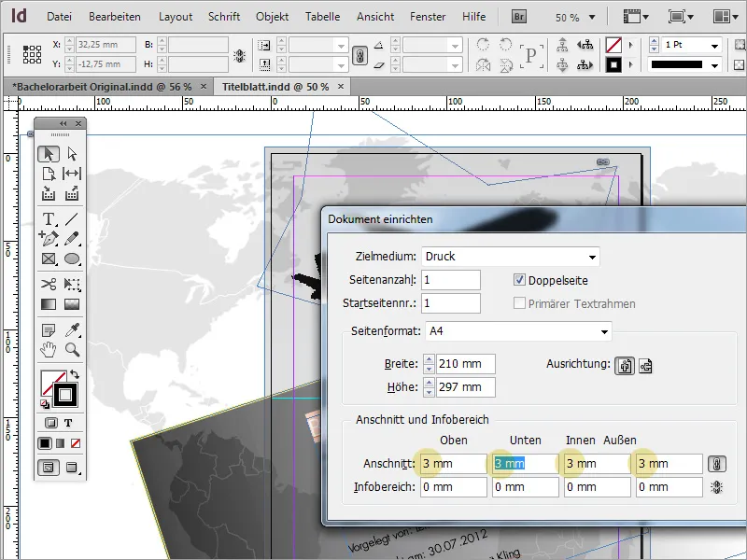Open Preview view mode button
747x560 pixels.
coord(72,468)
